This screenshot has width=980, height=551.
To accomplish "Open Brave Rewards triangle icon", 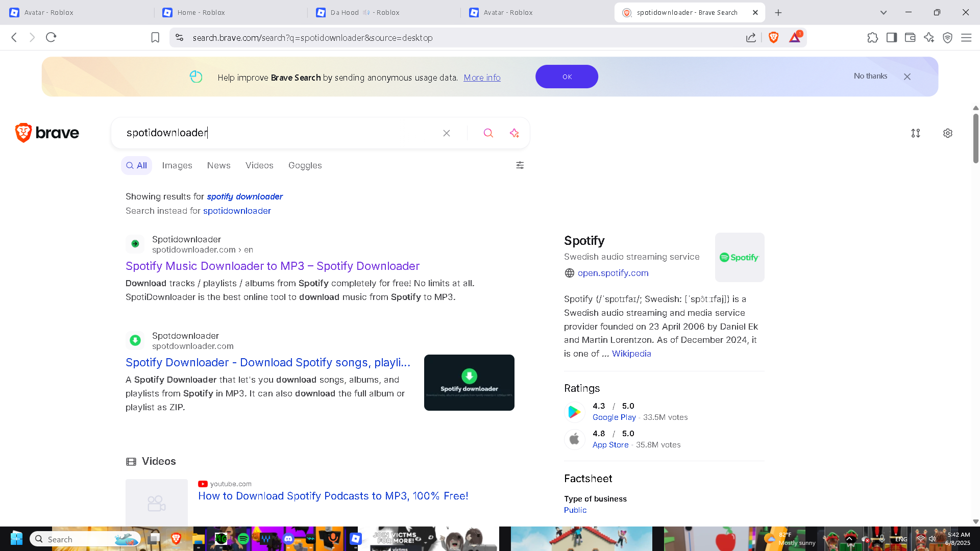I will (x=795, y=37).
